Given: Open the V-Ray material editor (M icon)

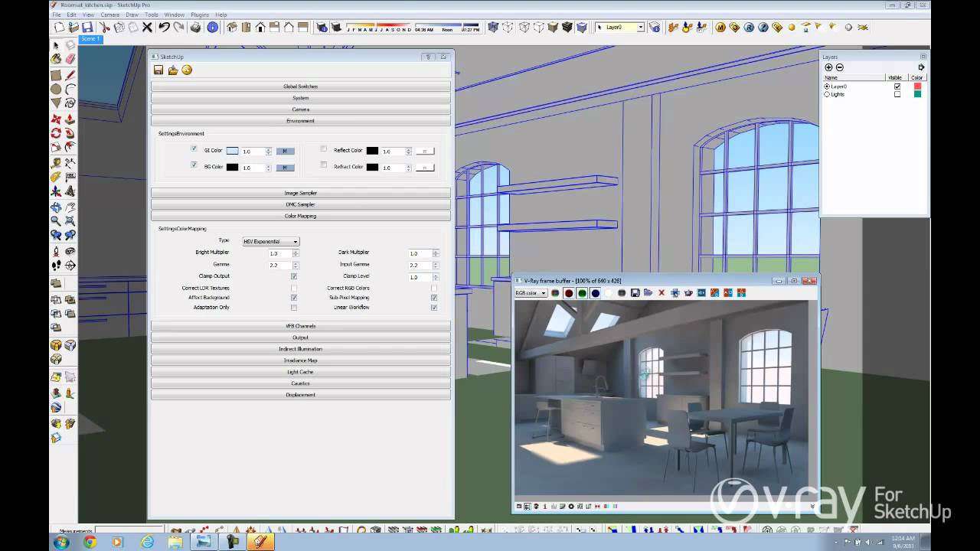Looking at the screenshot, I should click(720, 28).
